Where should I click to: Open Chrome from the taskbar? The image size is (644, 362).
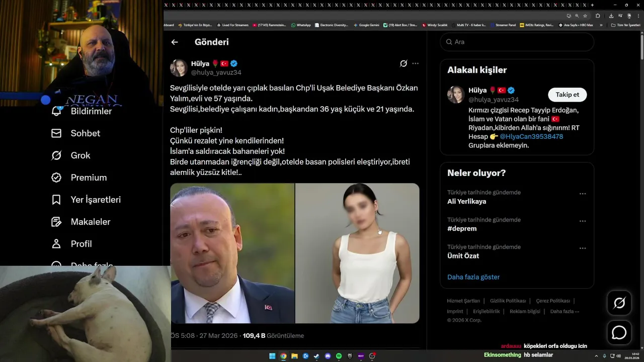[x=283, y=356]
